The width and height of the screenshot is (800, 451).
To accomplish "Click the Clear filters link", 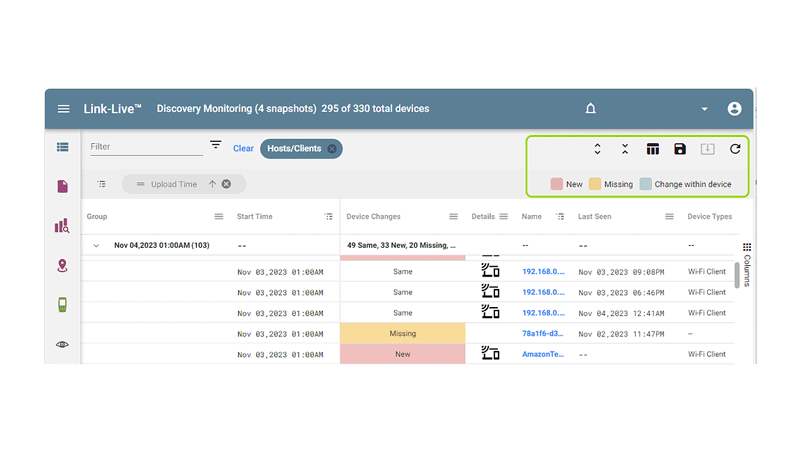I will 243,148.
